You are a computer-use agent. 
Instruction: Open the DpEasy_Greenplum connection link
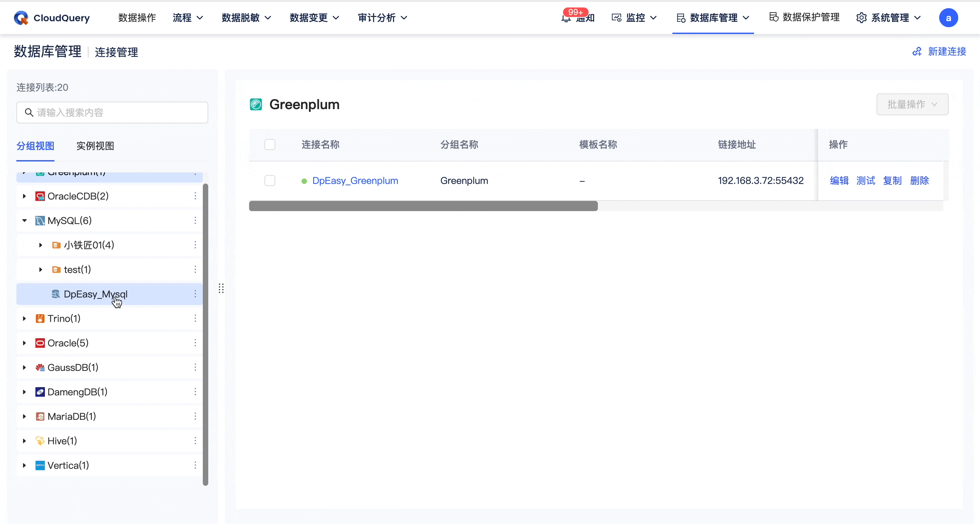tap(355, 181)
